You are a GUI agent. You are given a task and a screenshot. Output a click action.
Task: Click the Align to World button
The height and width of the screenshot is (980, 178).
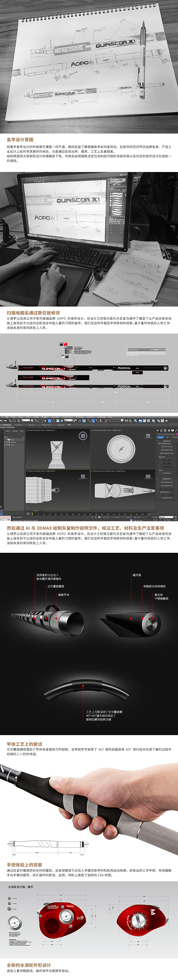tap(167, 467)
